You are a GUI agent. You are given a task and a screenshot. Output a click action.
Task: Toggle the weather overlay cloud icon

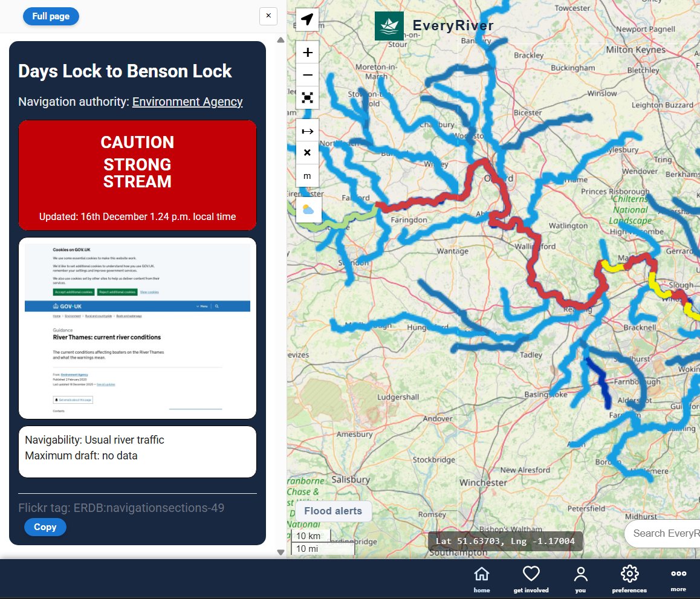[307, 210]
